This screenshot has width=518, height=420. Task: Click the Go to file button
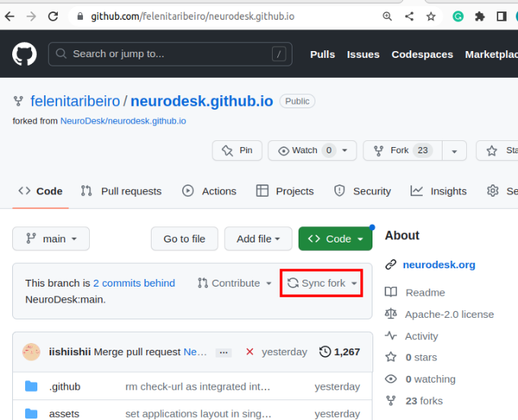[184, 239]
